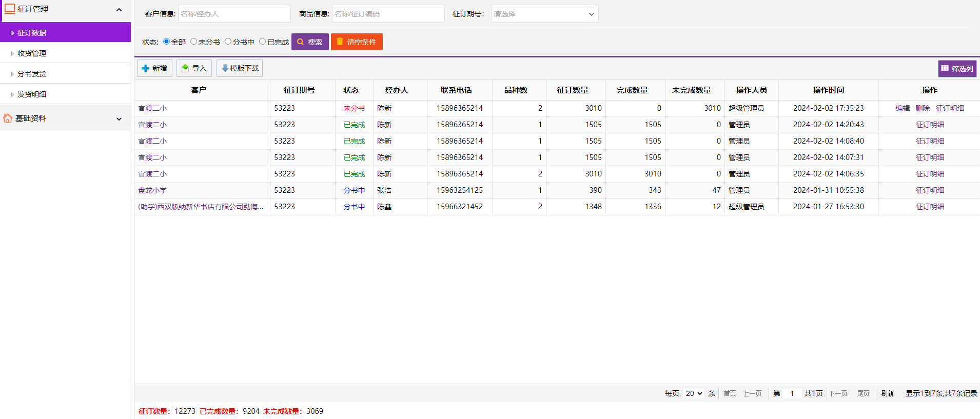Click the 筛选列 button
This screenshot has height=419, width=980.
pyautogui.click(x=957, y=68)
